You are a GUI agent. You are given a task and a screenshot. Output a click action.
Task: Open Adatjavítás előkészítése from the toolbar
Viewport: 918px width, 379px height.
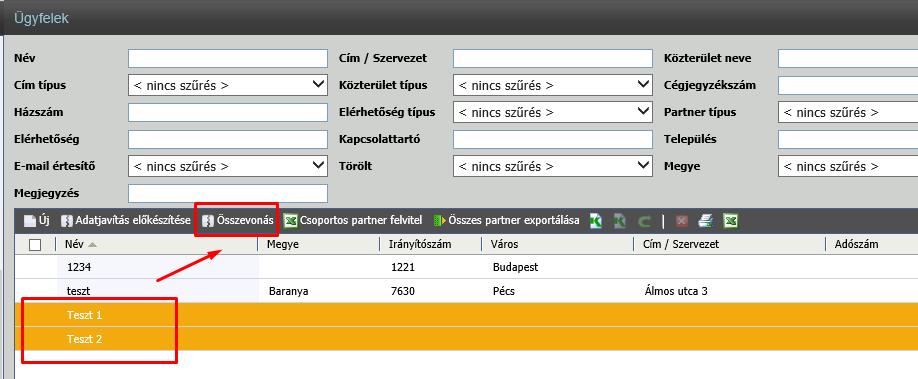click(126, 221)
